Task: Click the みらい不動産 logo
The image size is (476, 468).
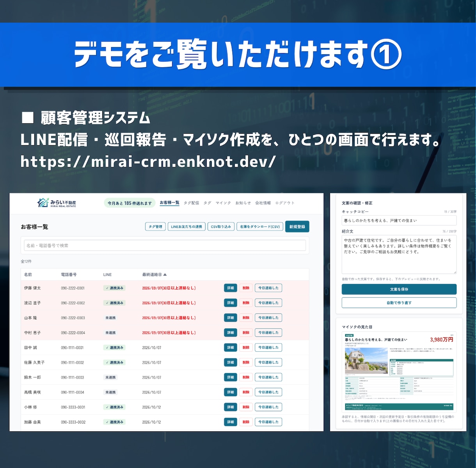Action: [x=57, y=203]
